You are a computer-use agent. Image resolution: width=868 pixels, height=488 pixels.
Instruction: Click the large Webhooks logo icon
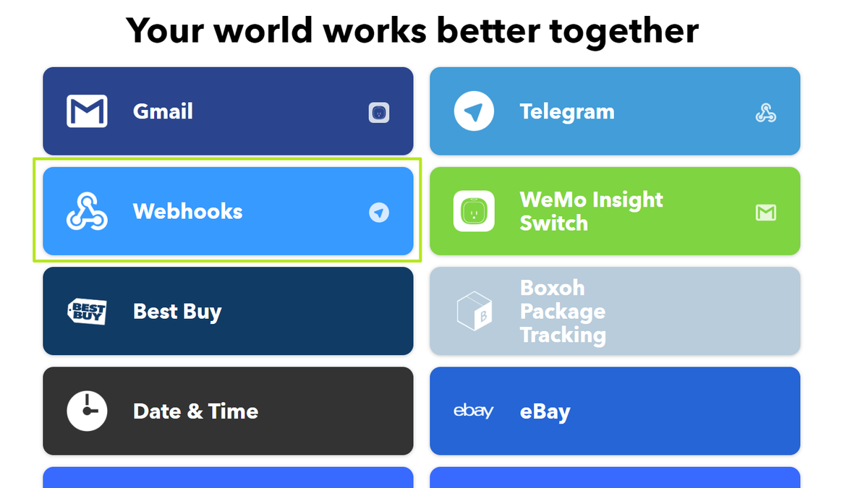tap(87, 211)
